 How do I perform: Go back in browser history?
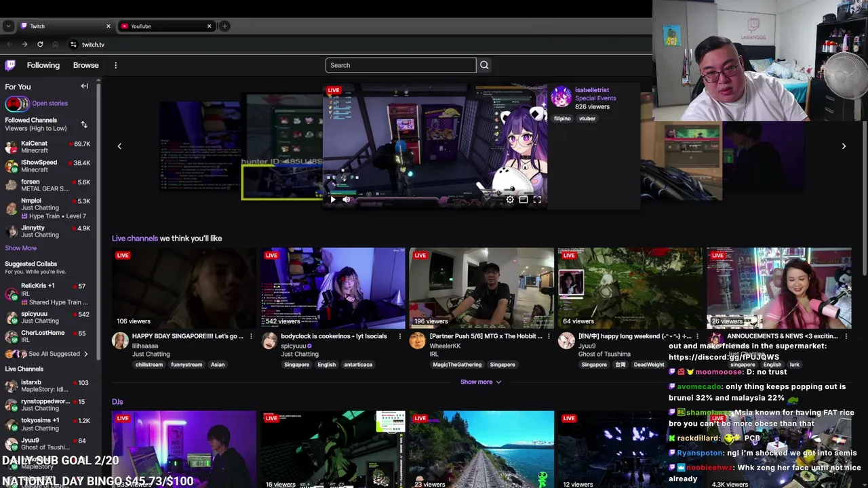(x=8, y=45)
